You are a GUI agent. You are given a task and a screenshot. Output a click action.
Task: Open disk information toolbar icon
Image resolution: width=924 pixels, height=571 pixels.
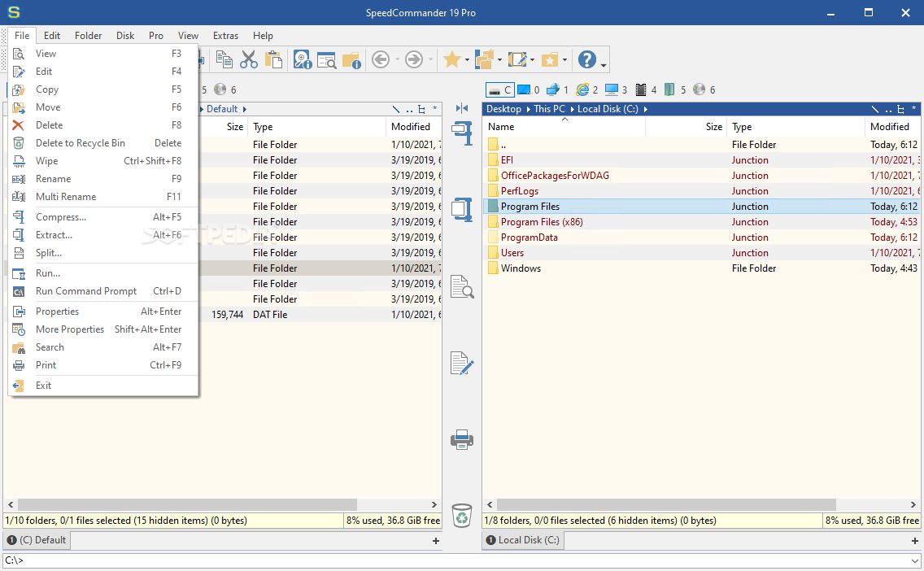coord(303,59)
